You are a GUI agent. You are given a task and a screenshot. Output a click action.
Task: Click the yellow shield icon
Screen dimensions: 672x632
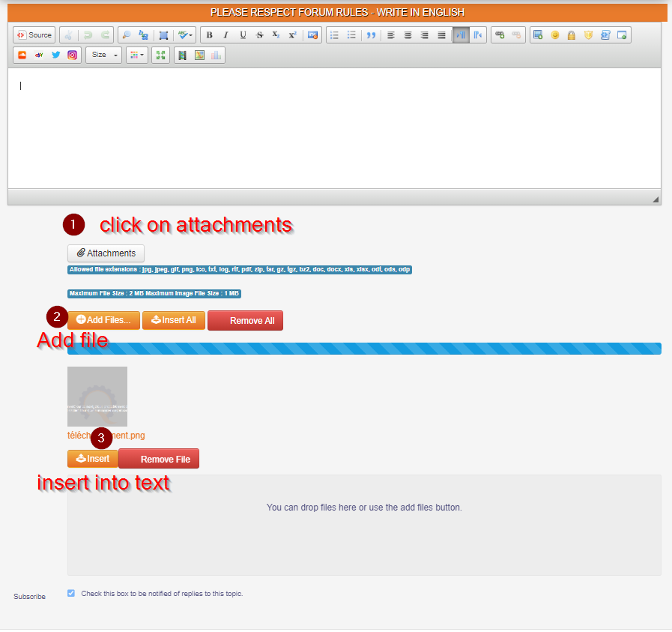[x=588, y=35]
